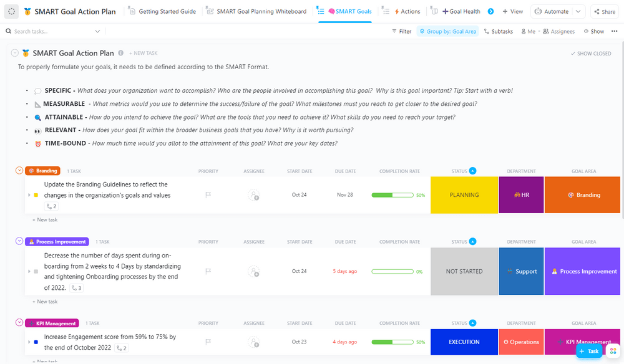Click the next views arrow in tab bar
624x364 pixels.
[490, 11]
